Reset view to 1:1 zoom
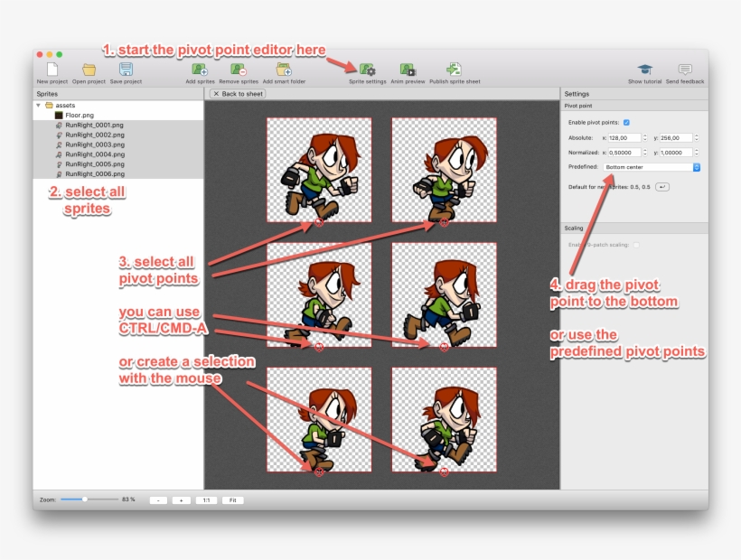 coord(205,499)
